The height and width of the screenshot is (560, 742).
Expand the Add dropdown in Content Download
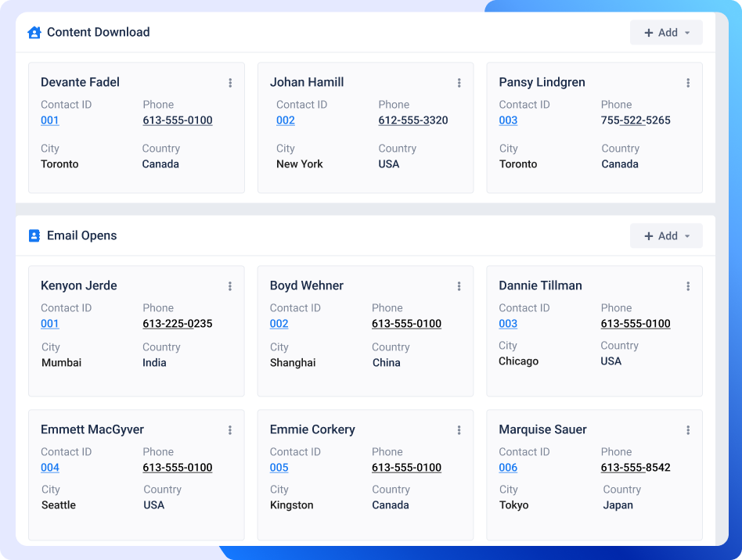click(666, 33)
